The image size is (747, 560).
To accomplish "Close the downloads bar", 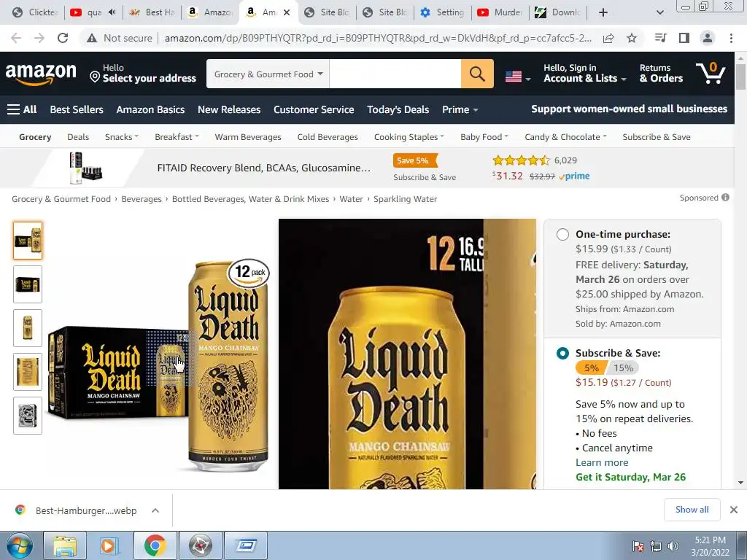I will (734, 510).
